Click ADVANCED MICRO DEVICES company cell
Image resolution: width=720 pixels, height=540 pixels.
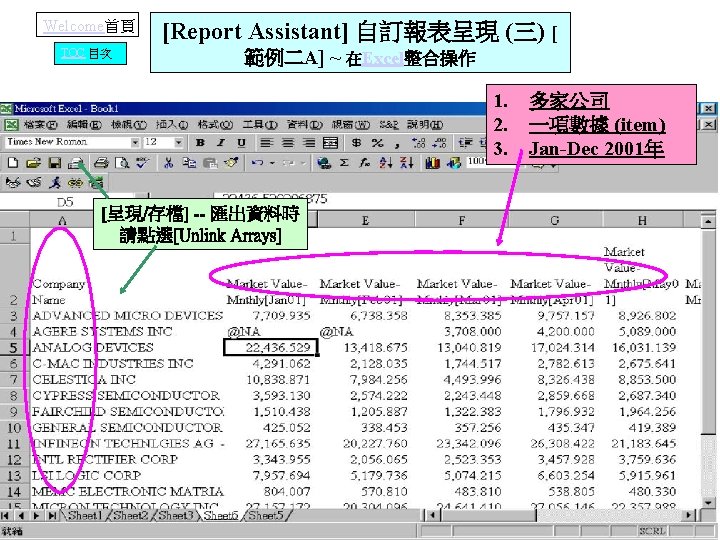pos(127,316)
